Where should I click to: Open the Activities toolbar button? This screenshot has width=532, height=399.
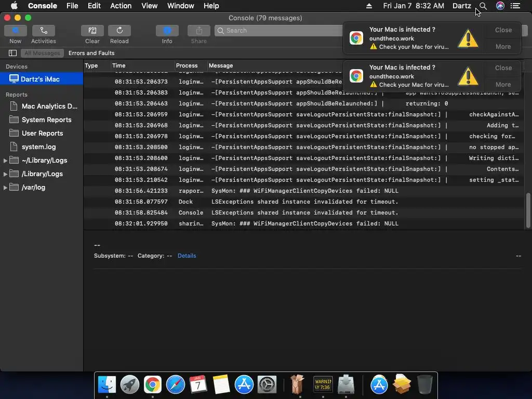pyautogui.click(x=44, y=31)
